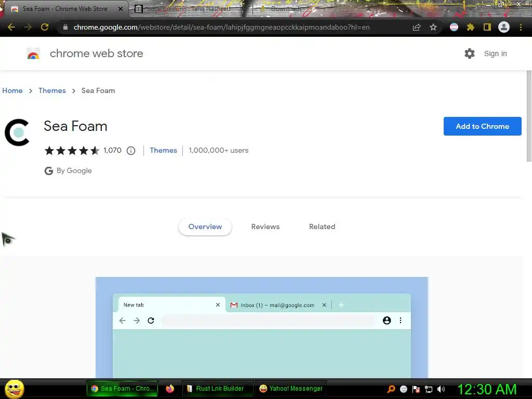Open the striped pink-blue extension icon
Image resolution: width=532 pixels, height=399 pixels.
[454, 27]
